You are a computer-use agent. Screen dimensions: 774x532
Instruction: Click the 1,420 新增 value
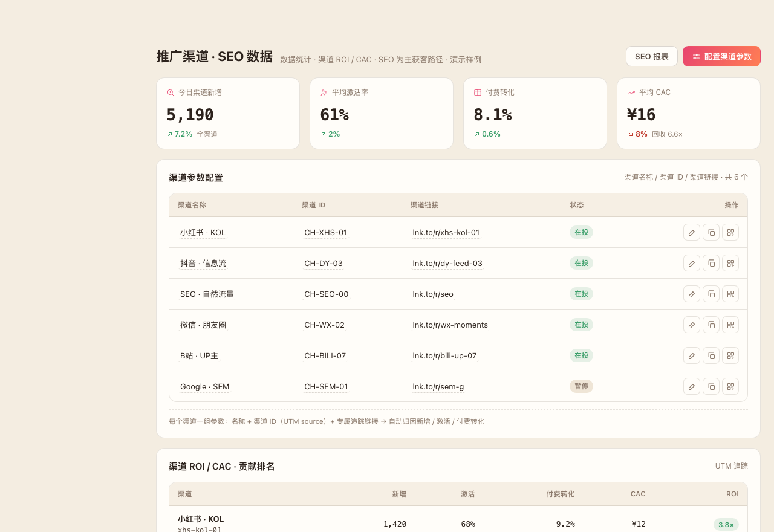tap(395, 524)
